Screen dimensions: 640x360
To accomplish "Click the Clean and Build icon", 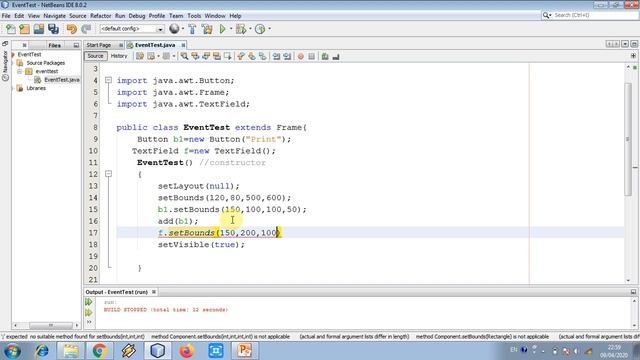I will click(207, 29).
